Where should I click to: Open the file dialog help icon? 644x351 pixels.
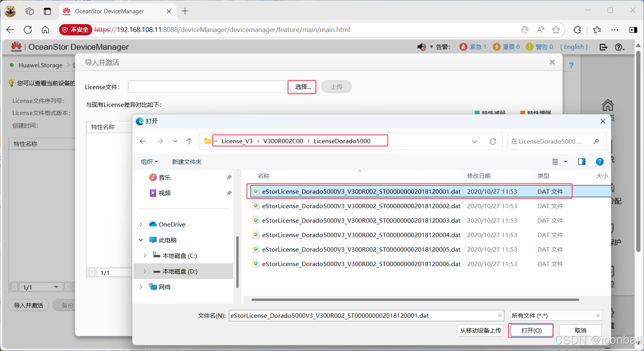tap(599, 162)
